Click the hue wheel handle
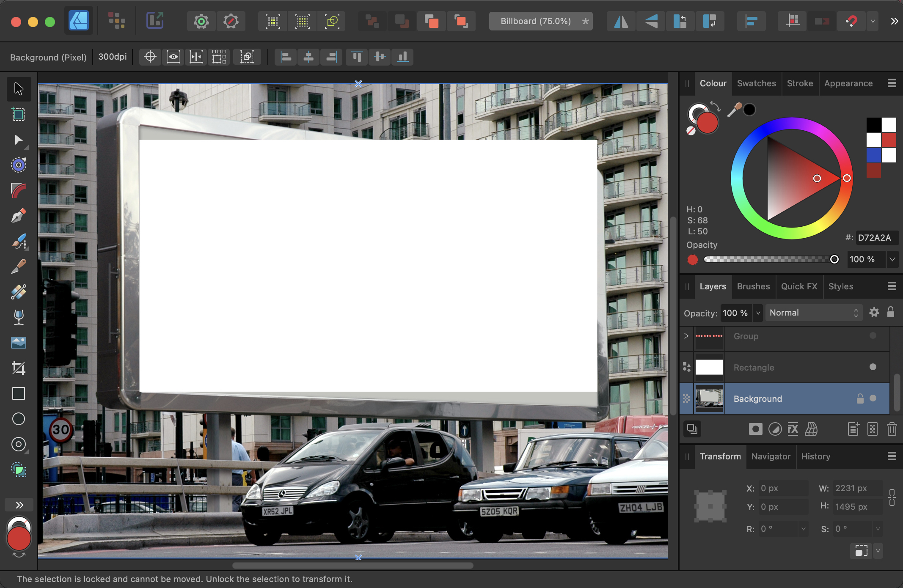The width and height of the screenshot is (903, 588). pyautogui.click(x=847, y=178)
